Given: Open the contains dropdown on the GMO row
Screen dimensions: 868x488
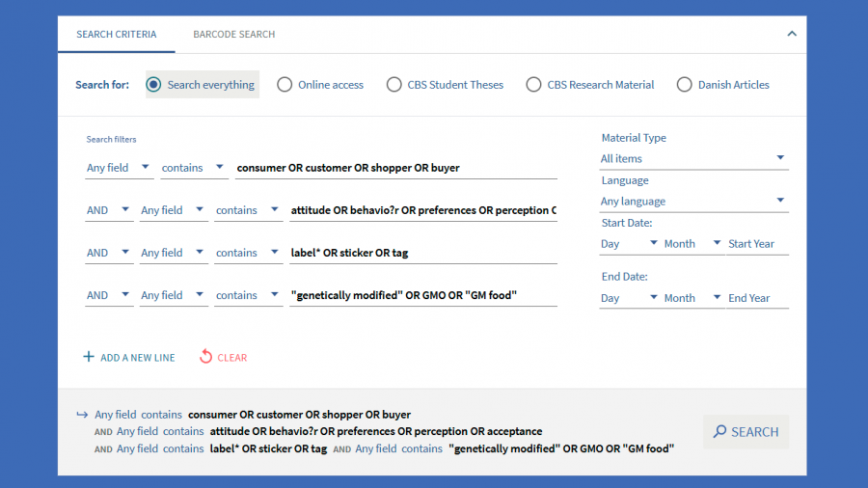Looking at the screenshot, I should [x=247, y=295].
